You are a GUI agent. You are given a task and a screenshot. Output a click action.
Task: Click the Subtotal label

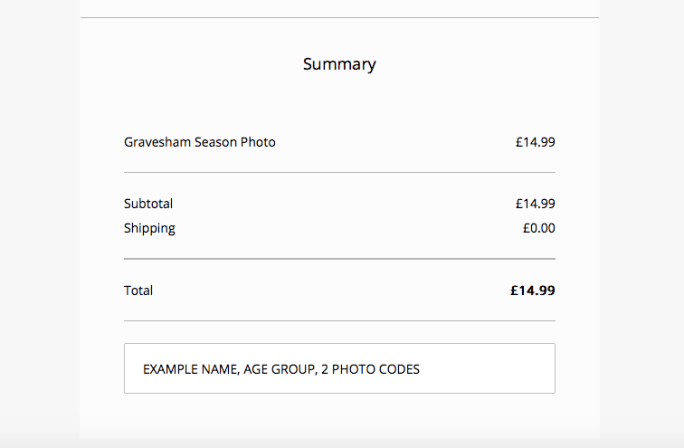tap(148, 203)
